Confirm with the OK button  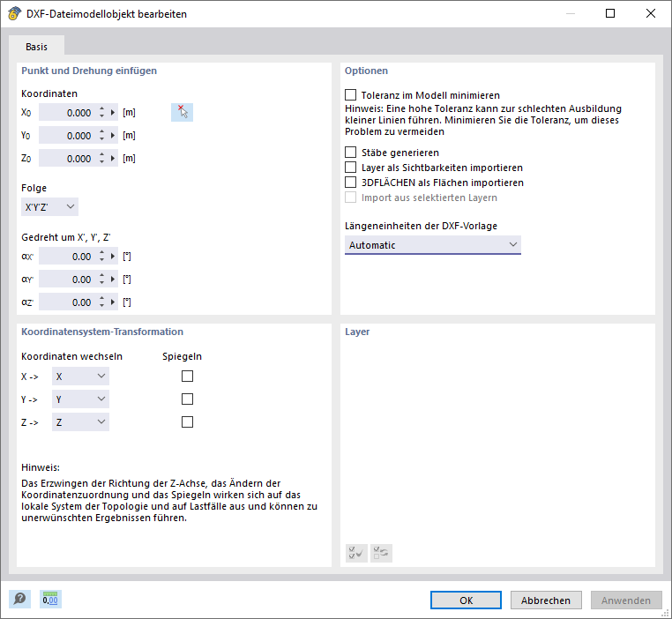coord(466,600)
